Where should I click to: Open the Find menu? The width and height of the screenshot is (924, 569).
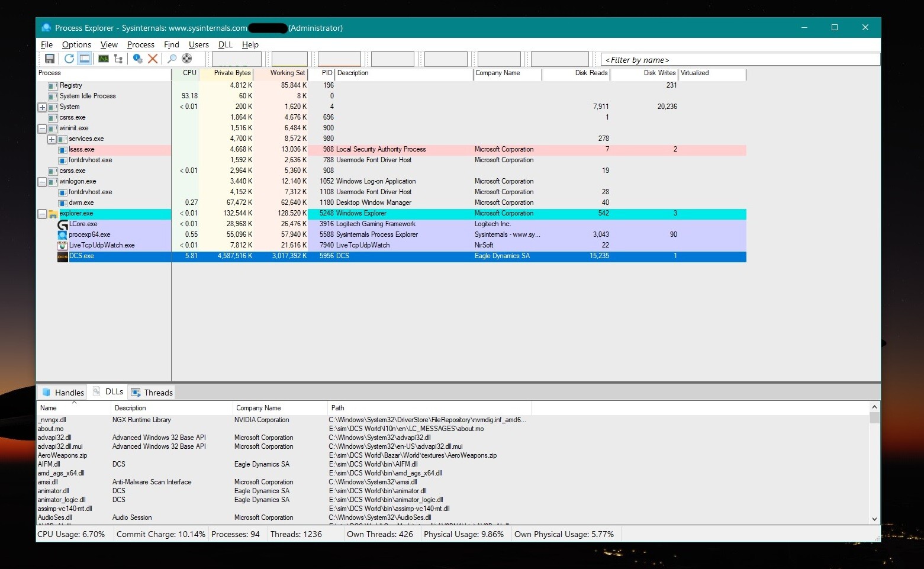coord(172,44)
